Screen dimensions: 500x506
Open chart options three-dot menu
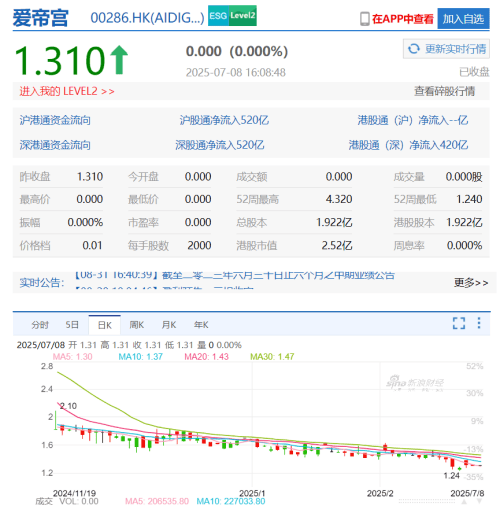point(479,323)
